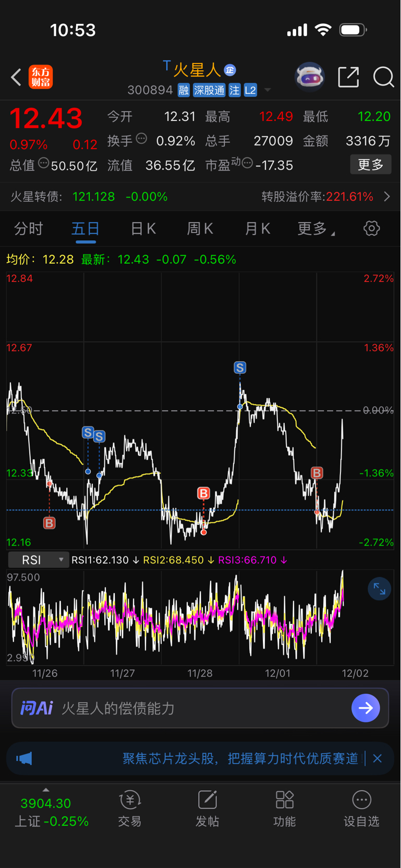Open the RSI indicator dropdown
The image size is (401, 868).
[39, 560]
